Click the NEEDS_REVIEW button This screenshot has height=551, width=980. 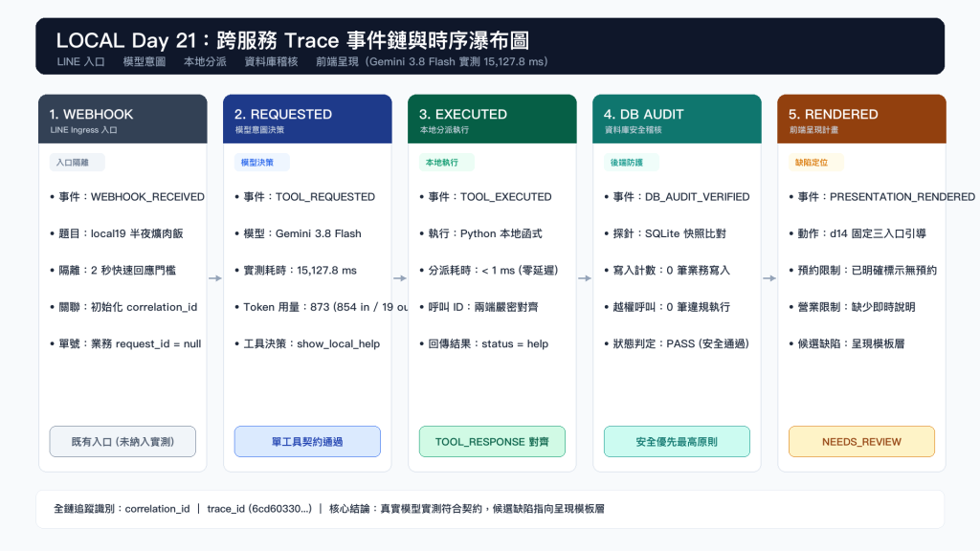861,442
